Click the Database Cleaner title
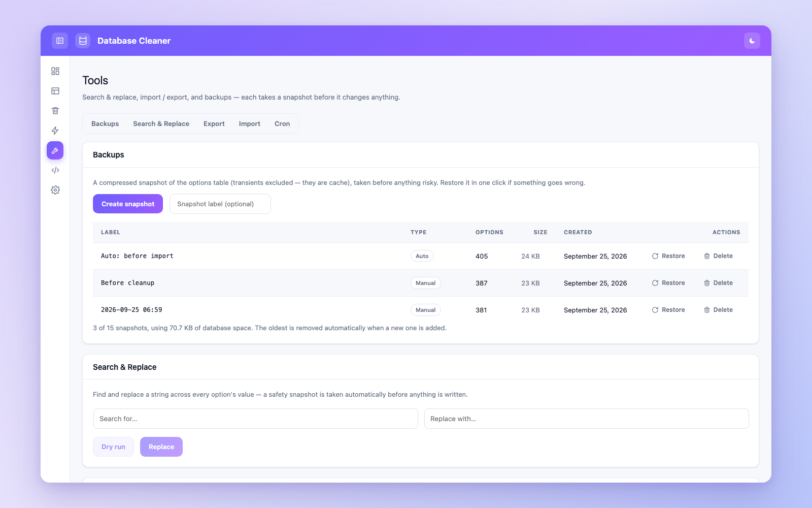 (x=134, y=41)
